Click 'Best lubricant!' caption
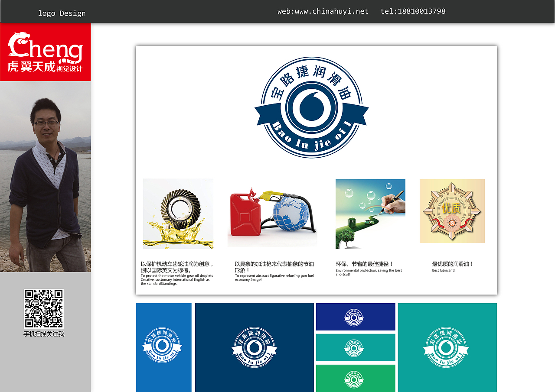 (x=443, y=270)
